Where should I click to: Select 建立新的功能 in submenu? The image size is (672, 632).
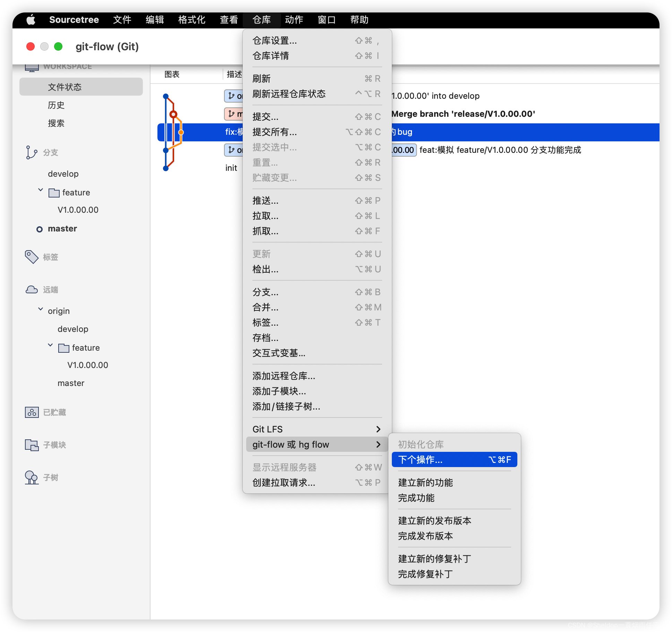click(x=454, y=483)
